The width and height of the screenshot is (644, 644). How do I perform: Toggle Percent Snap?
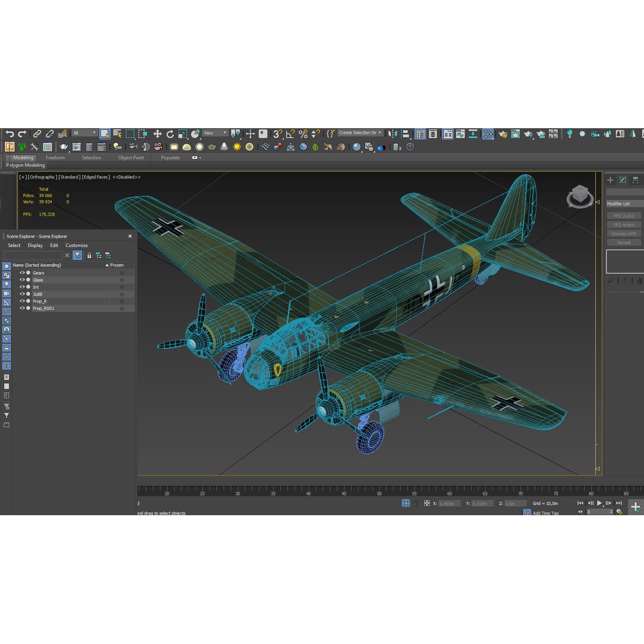[303, 134]
